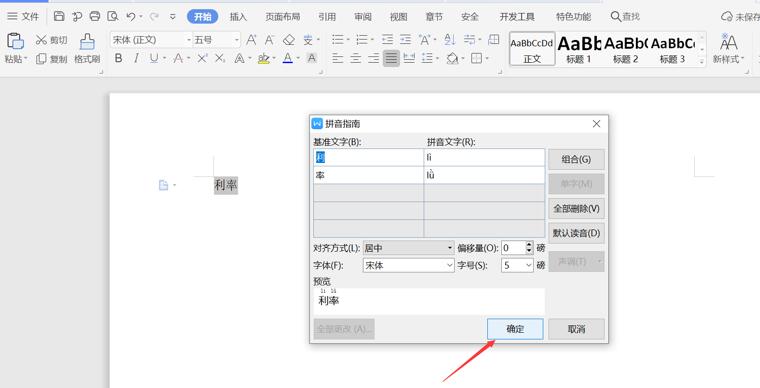The width and height of the screenshot is (760, 388).
Task: Toggle Superscript formatting
Action: coord(202,59)
